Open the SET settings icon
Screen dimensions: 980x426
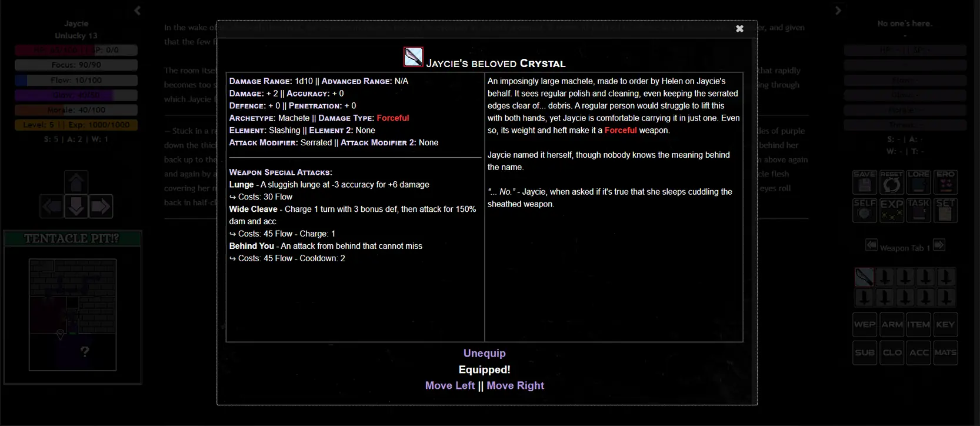945,210
